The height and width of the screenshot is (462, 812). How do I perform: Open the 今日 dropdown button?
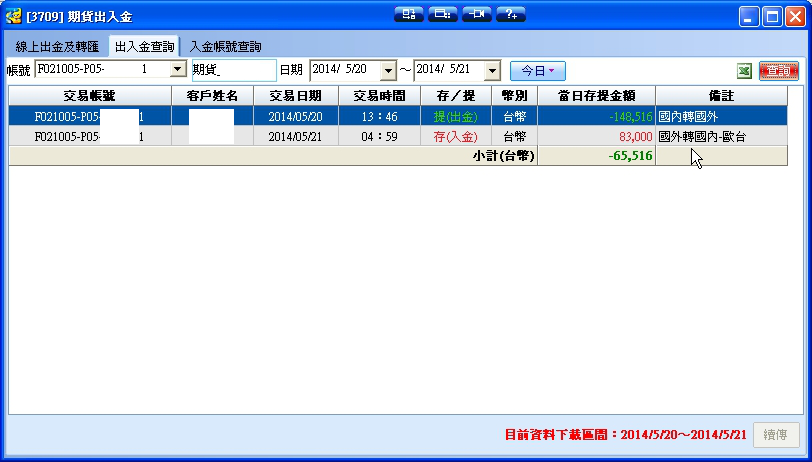538,71
